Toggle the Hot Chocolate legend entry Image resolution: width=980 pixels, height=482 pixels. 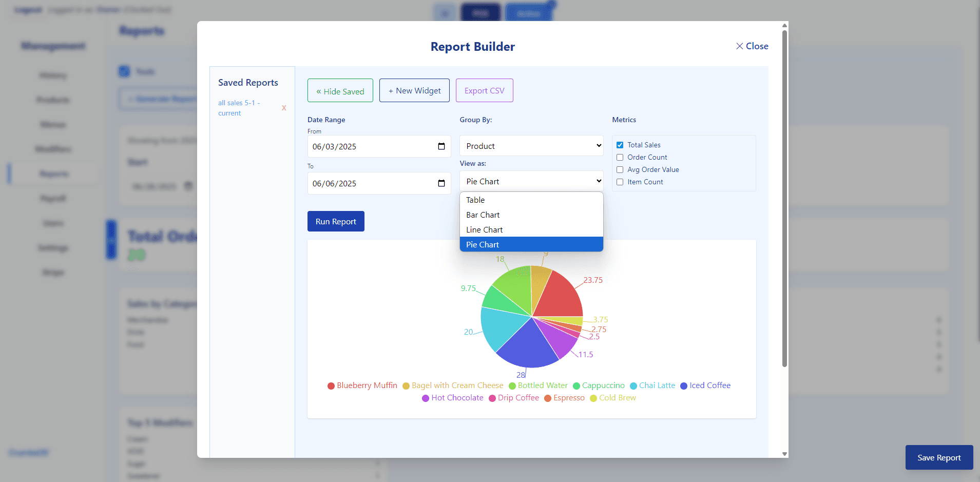coord(457,398)
